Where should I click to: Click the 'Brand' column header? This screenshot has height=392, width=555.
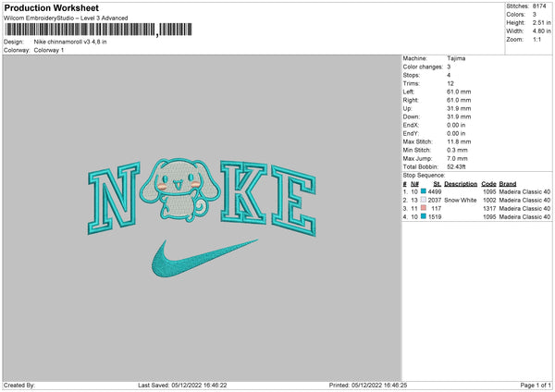(508, 184)
